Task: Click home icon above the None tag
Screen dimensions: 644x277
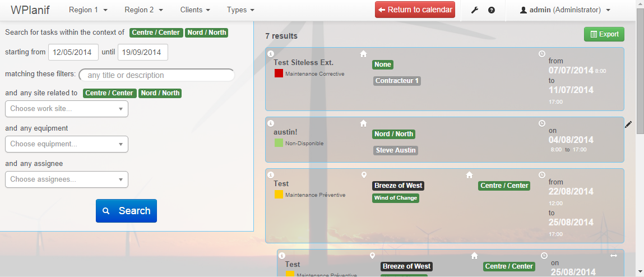Action: coord(363,54)
